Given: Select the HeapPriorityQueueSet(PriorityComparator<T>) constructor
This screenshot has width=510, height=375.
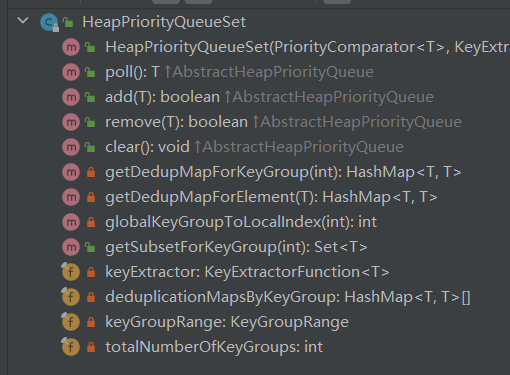Looking at the screenshot, I should (307, 47).
